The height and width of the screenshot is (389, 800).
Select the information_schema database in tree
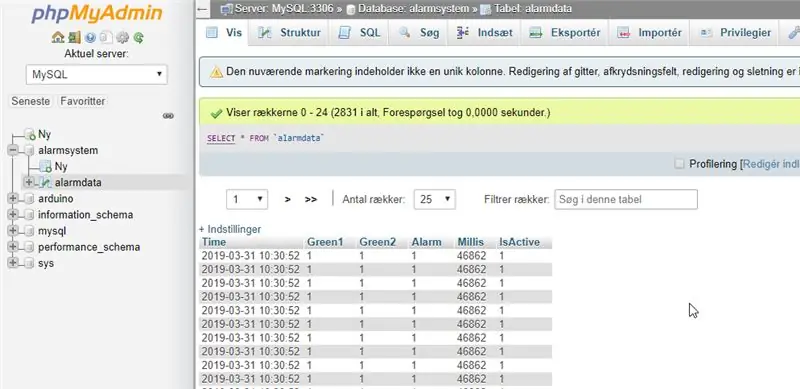pos(85,215)
